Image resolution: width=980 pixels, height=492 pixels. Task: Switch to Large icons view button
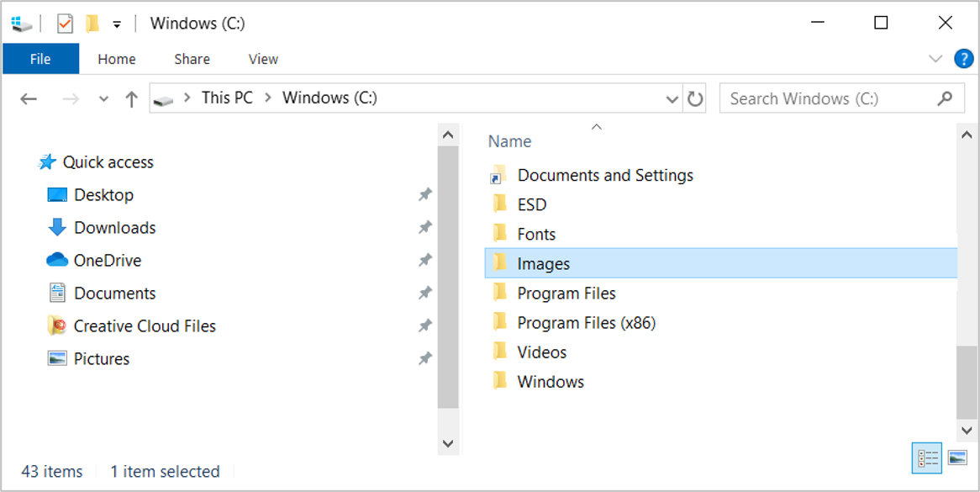[x=957, y=458]
